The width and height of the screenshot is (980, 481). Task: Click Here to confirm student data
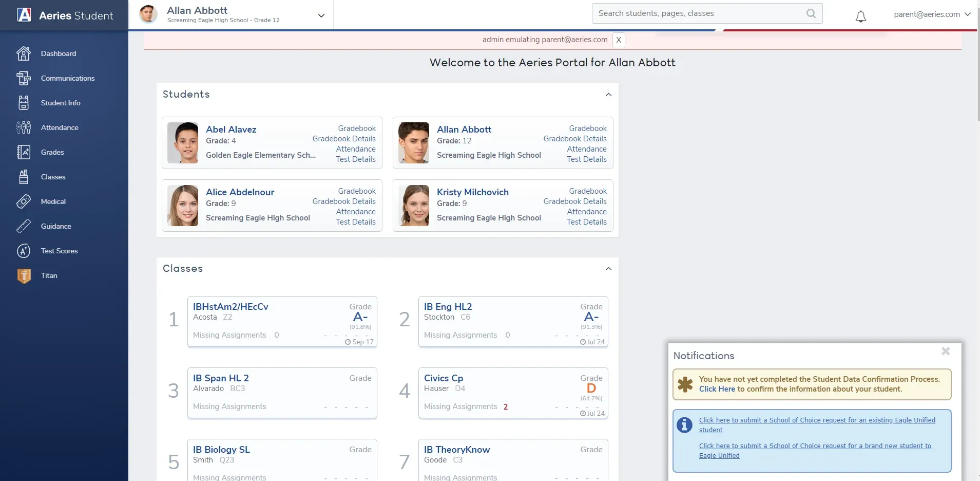click(x=717, y=389)
